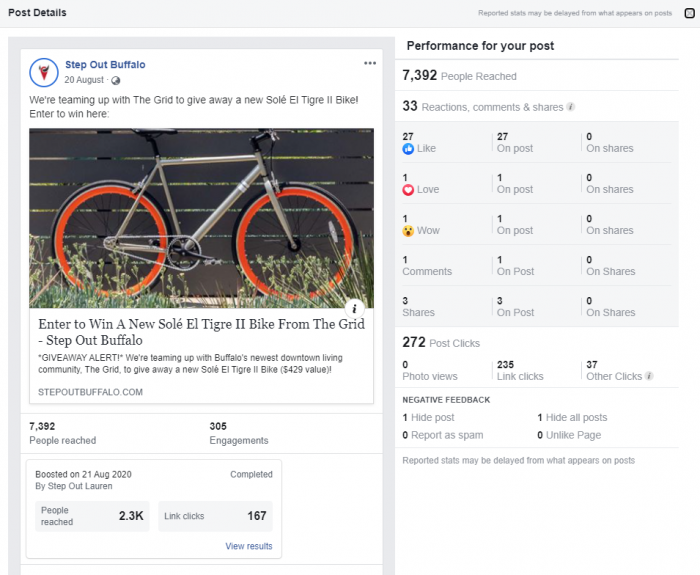Click the Hide all posts feedback entry
Image resolution: width=700 pixels, height=575 pixels.
tap(572, 417)
